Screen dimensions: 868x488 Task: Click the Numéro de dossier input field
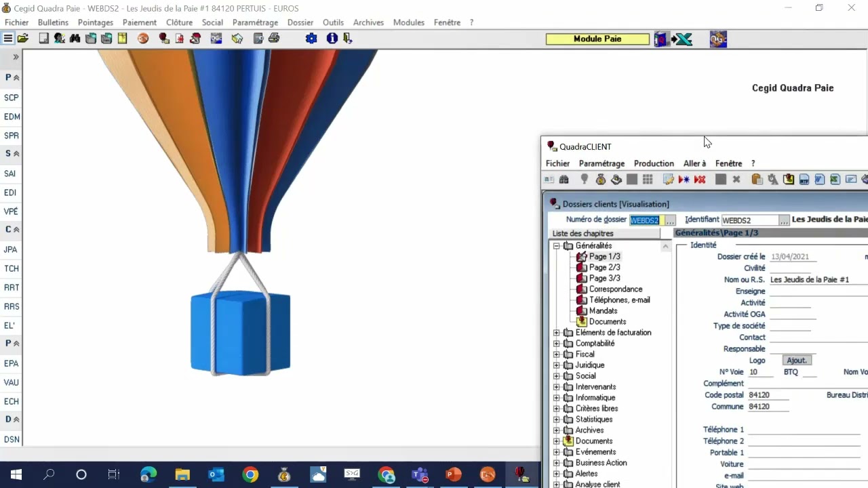point(646,220)
